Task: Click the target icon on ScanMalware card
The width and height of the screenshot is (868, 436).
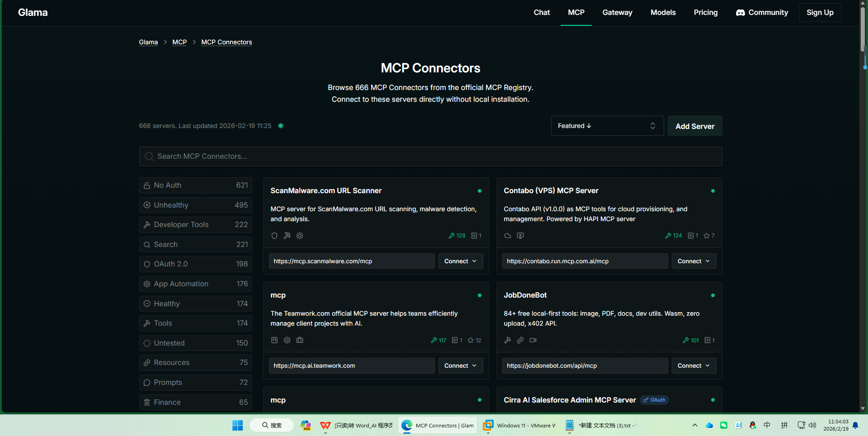Action: click(x=300, y=236)
